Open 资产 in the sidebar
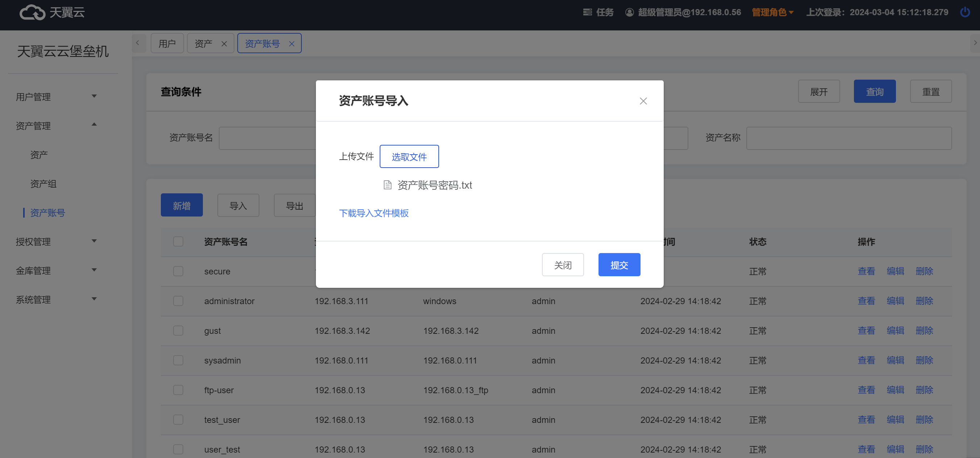 pyautogui.click(x=39, y=155)
